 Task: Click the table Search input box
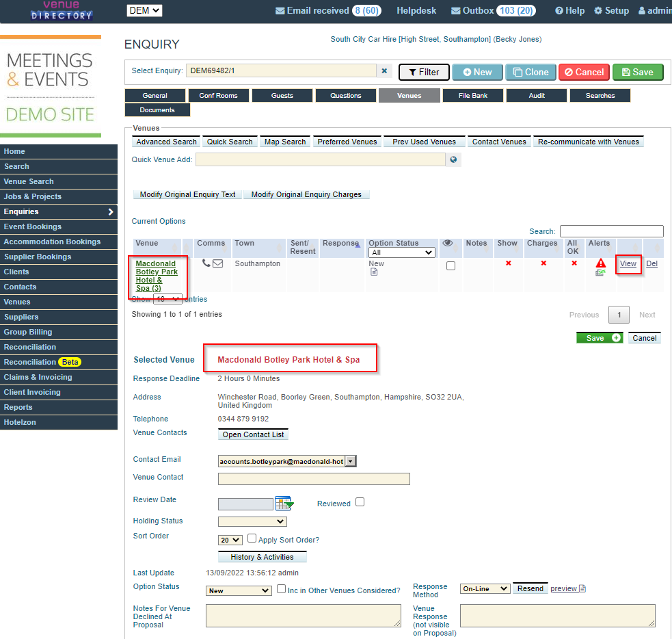612,231
